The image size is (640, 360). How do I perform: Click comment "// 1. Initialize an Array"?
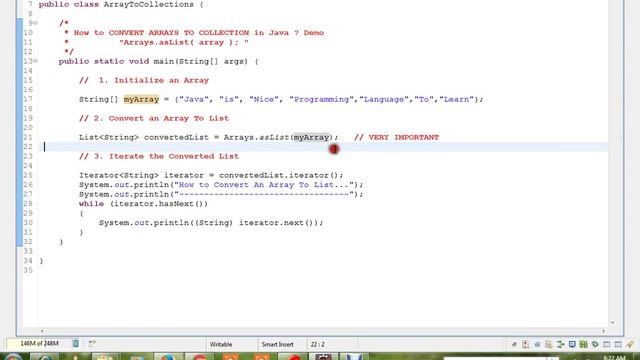point(144,80)
